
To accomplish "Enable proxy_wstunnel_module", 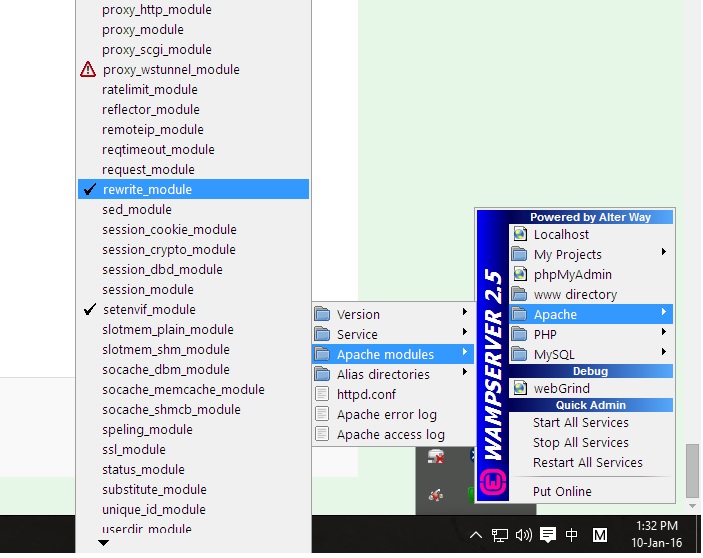I will click(193, 69).
